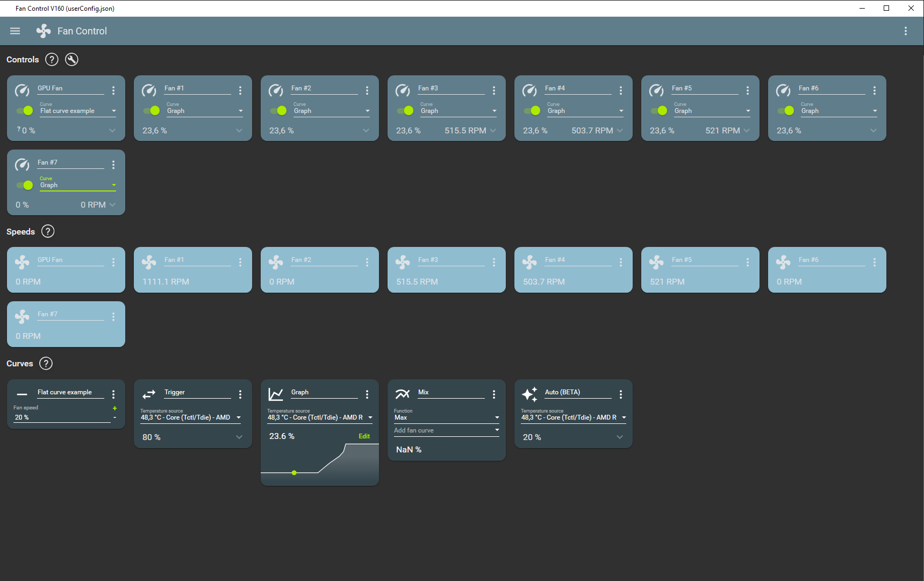
Task: Click the Mix curve icon
Action: click(x=403, y=394)
